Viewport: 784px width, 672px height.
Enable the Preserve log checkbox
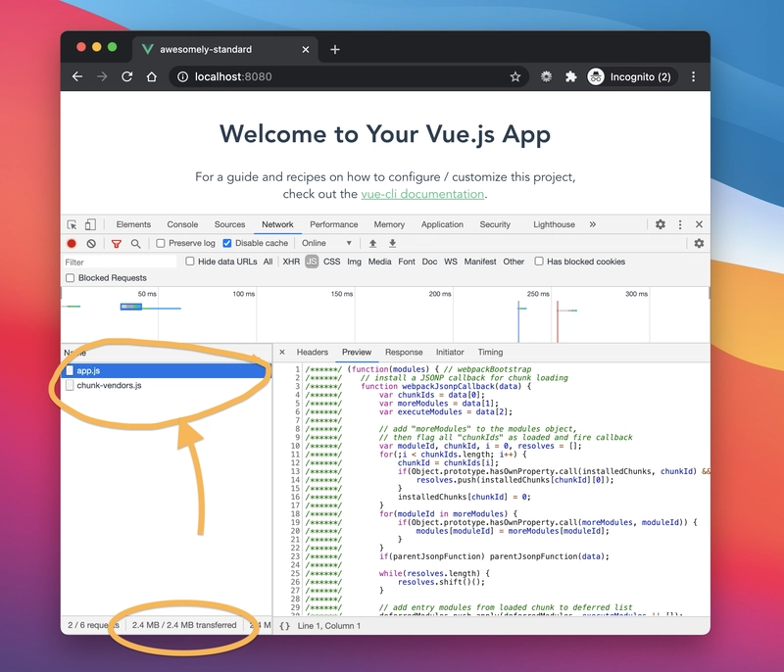point(161,243)
